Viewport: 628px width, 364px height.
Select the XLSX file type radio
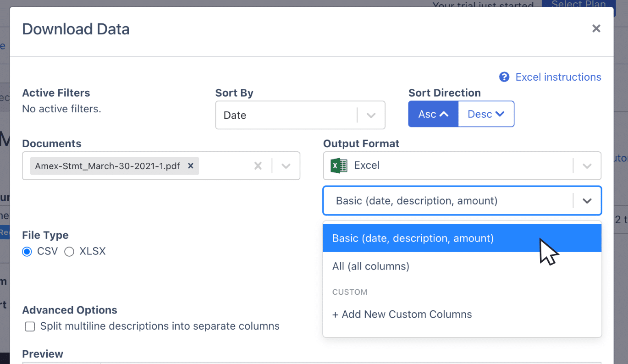point(69,252)
